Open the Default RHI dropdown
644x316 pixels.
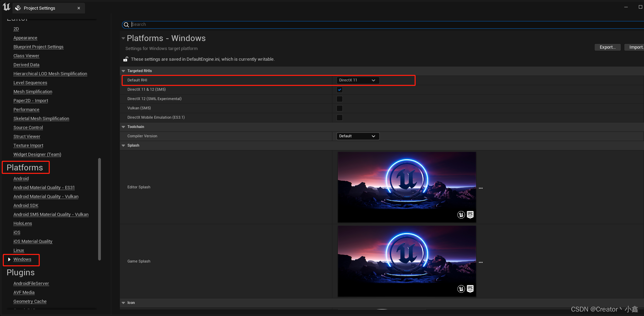coord(358,80)
